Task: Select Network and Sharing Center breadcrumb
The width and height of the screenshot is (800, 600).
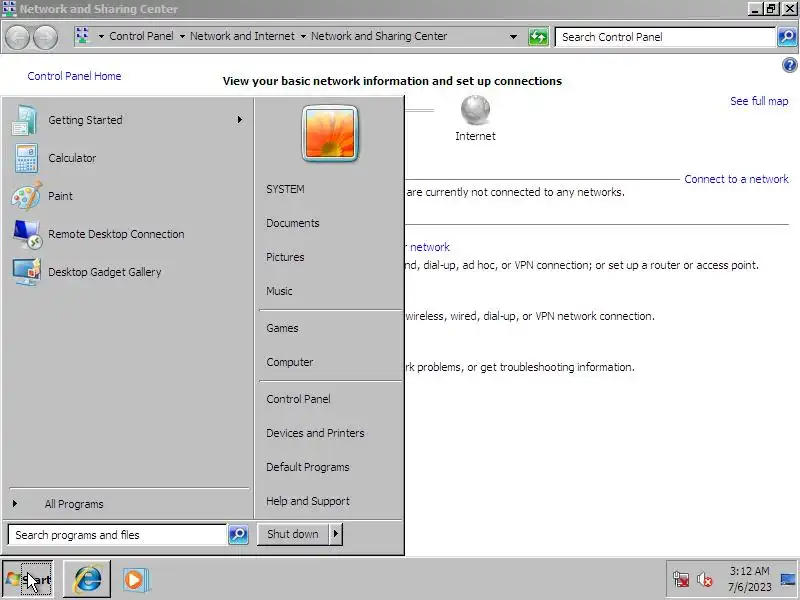Action: click(x=379, y=36)
